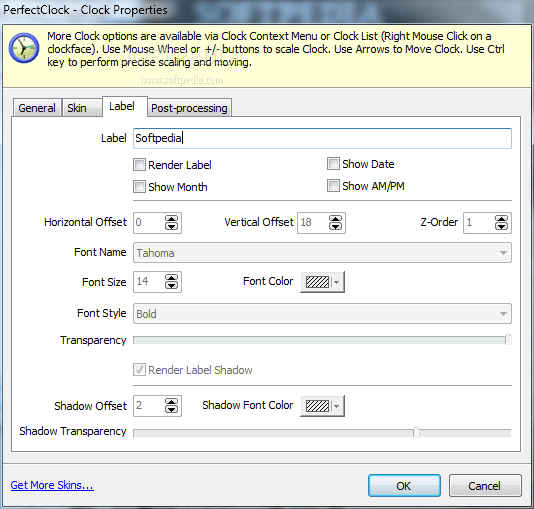Screen dimensions: 534x509
Task: Open the Get More Skins link
Action: pyautogui.click(x=52, y=485)
